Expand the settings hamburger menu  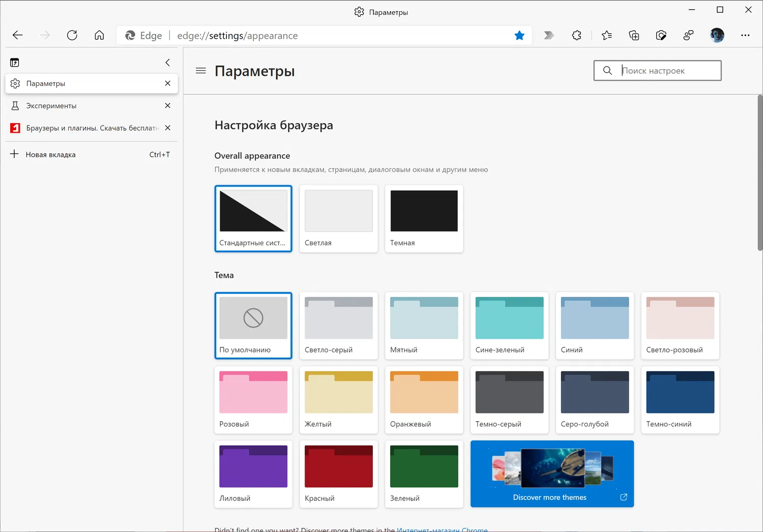201,71
